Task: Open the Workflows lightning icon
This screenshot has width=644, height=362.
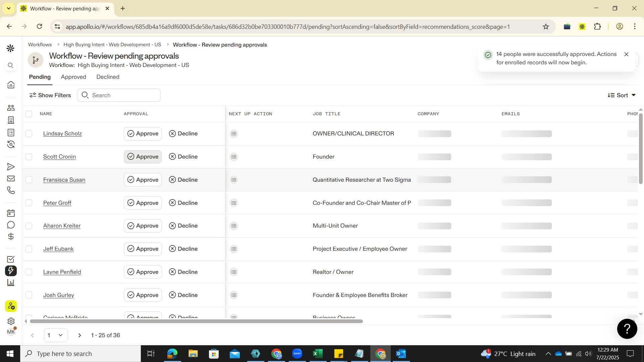Action: tap(11, 271)
